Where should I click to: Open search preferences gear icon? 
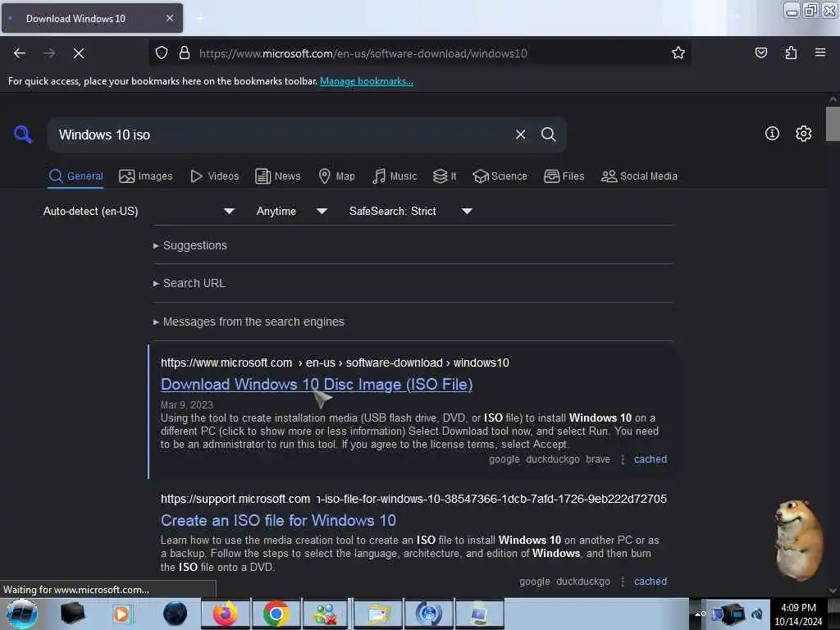[x=803, y=134]
